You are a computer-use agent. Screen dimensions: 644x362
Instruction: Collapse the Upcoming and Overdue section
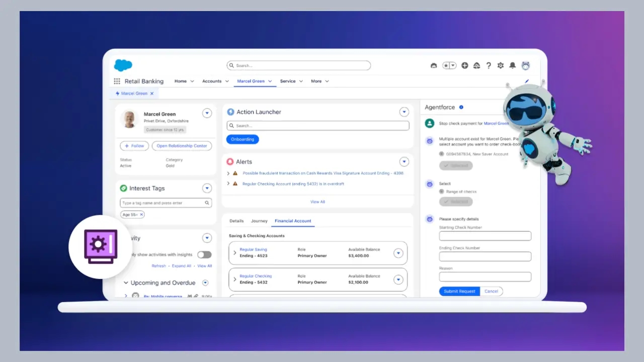click(x=126, y=283)
